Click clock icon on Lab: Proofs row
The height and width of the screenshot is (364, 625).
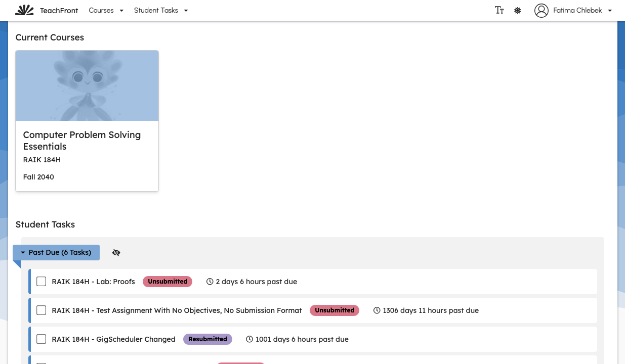pos(210,282)
